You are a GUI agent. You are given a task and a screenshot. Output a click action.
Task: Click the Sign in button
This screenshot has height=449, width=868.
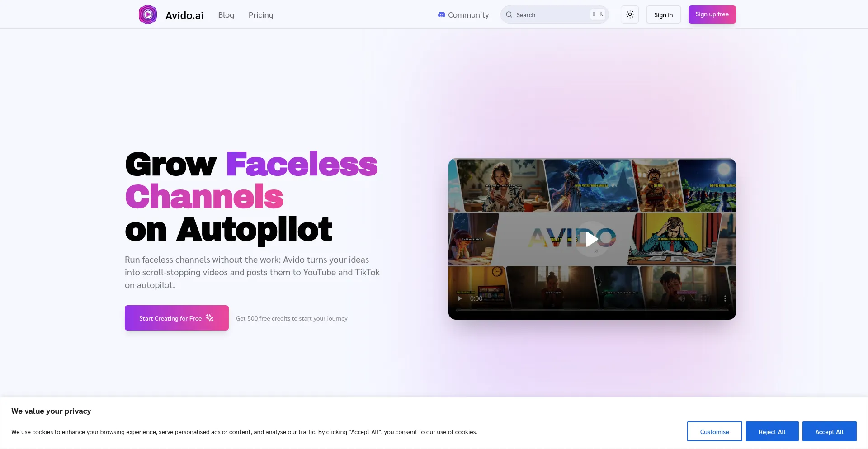[x=663, y=14]
